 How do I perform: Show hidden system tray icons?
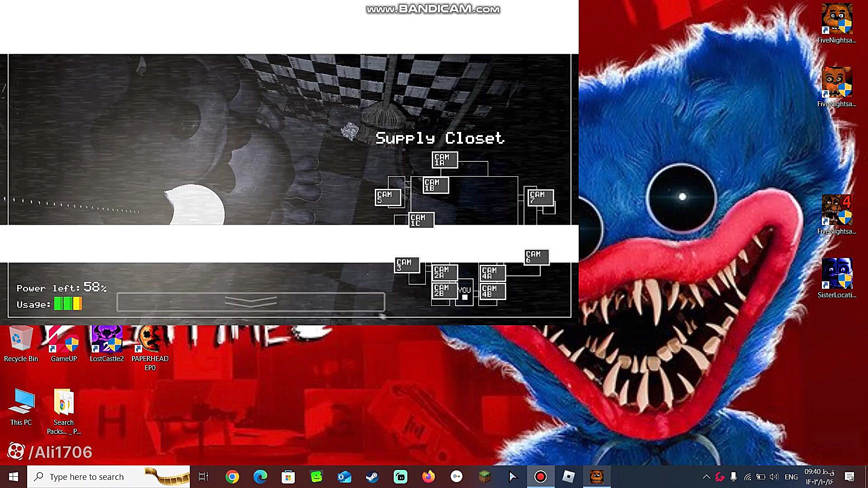pos(706,477)
